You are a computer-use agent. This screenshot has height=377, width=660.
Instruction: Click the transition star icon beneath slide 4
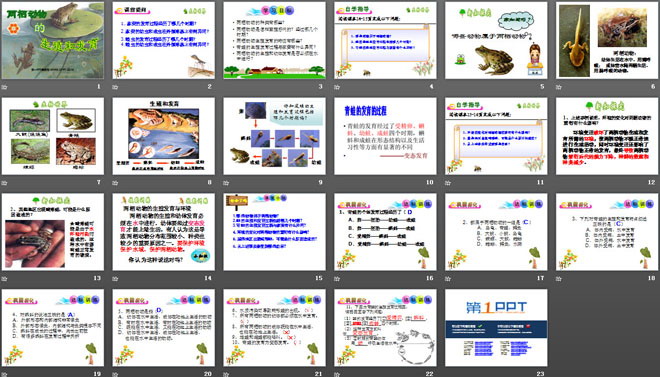337,87
